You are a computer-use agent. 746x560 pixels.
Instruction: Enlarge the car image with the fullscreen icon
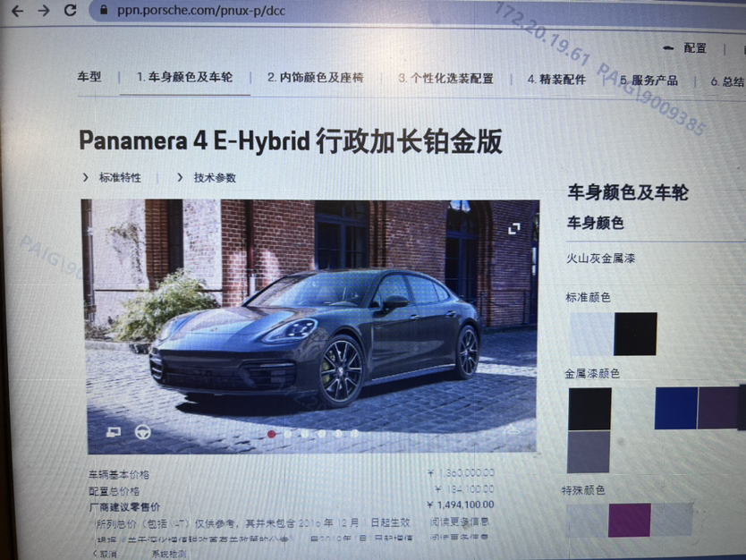[513, 229]
